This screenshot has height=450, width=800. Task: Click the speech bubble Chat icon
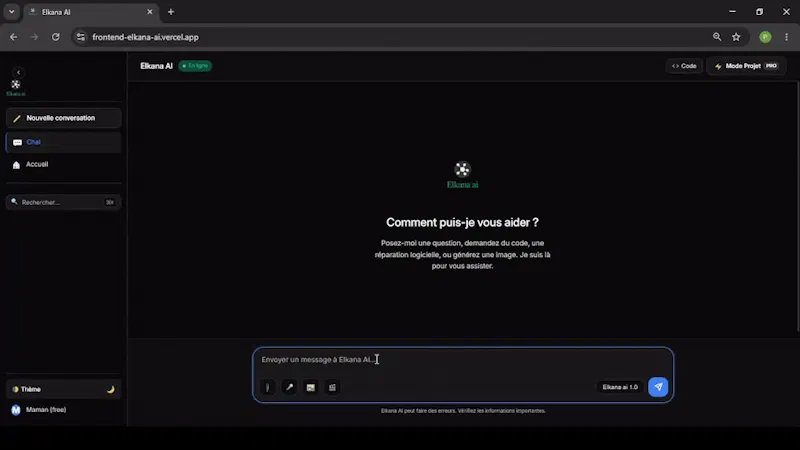17,142
